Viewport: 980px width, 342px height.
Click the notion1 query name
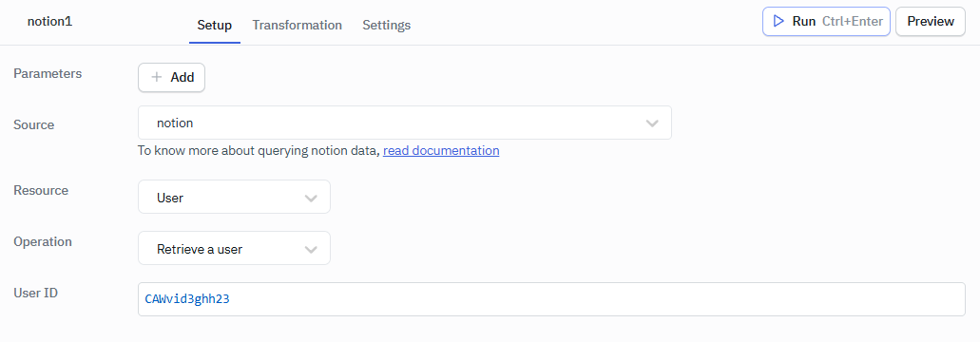(50, 21)
